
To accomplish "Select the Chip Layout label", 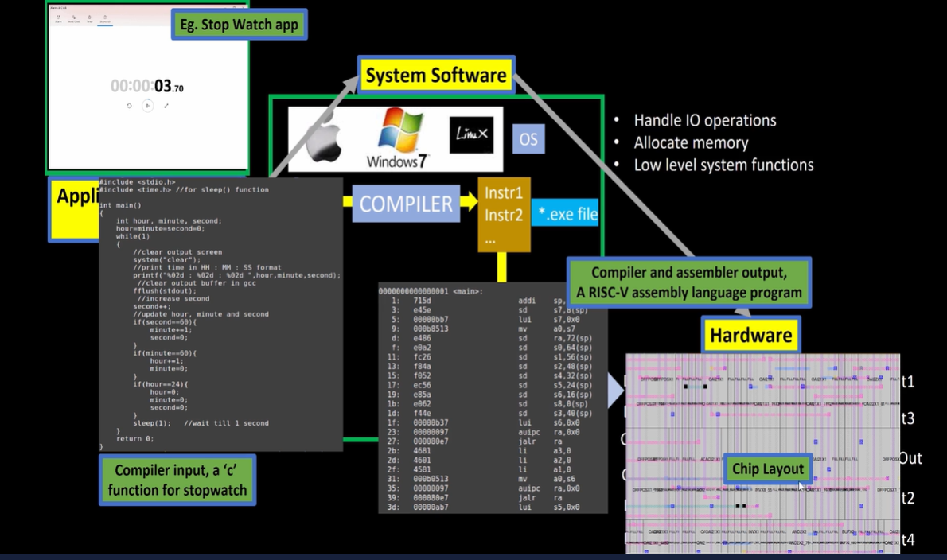I will pos(767,469).
